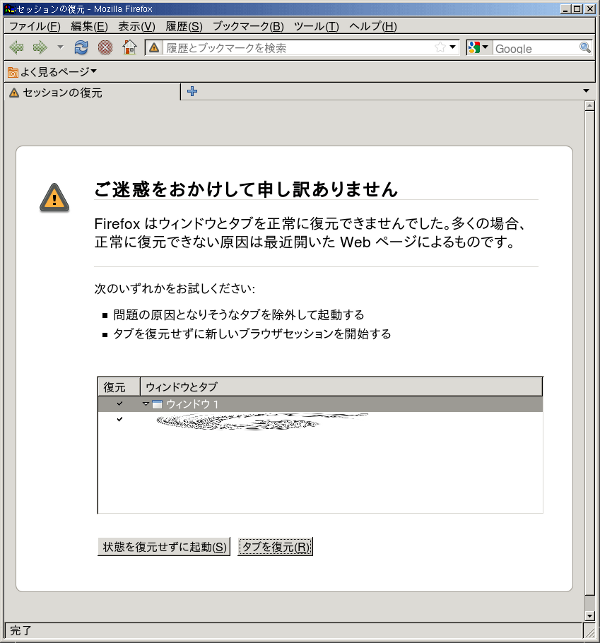Viewport: 600px width, 643px height.
Task: Click the red stop loading icon
Action: [x=105, y=48]
